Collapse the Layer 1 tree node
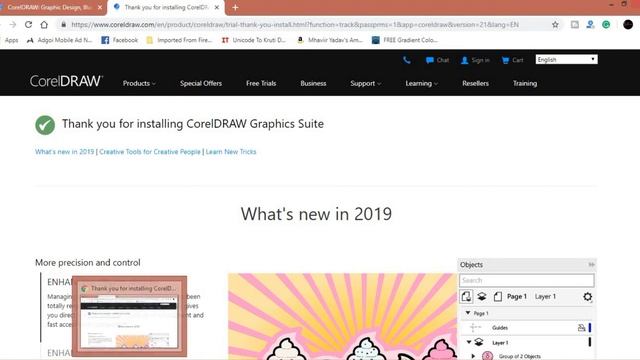This screenshot has width=640, height=360. pos(469,342)
